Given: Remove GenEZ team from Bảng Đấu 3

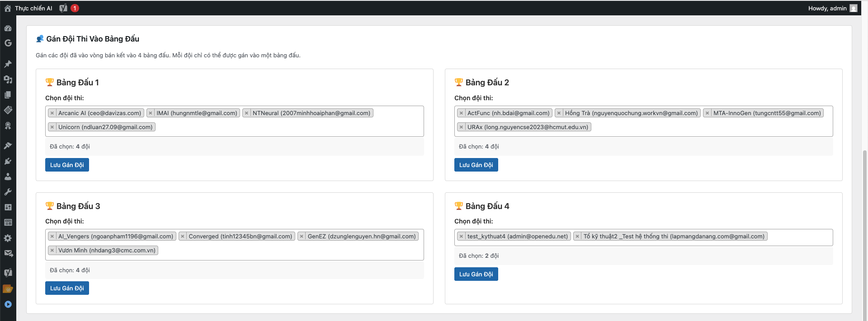Looking at the screenshot, I should (302, 237).
